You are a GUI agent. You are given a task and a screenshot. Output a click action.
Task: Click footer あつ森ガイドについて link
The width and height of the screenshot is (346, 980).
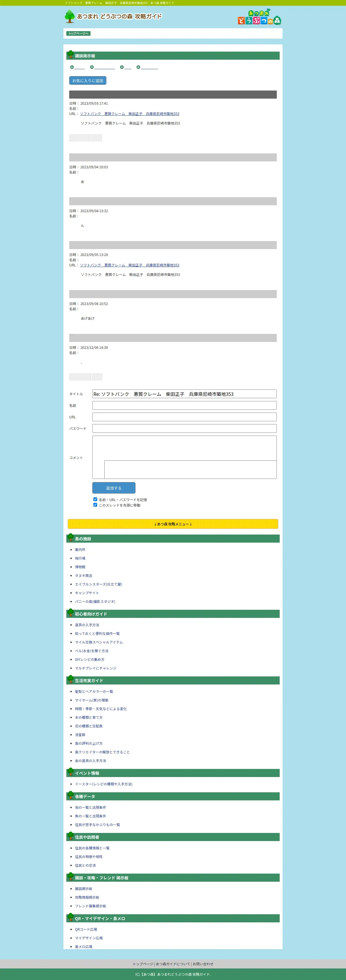coord(173,964)
